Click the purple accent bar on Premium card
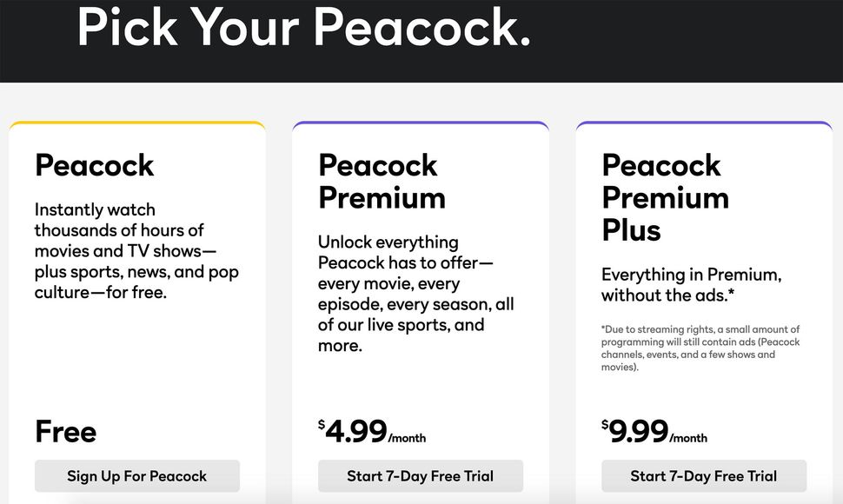843x504 pixels. [x=421, y=124]
